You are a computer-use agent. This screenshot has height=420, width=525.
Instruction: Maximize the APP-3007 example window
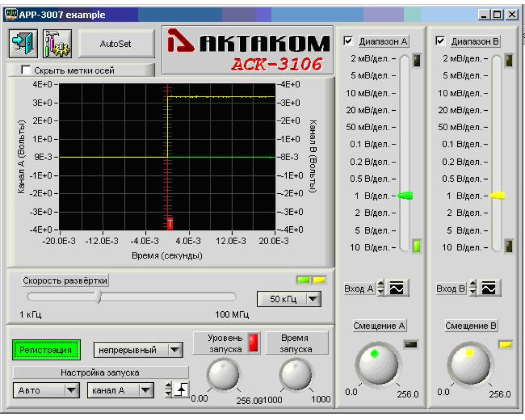[x=498, y=14]
